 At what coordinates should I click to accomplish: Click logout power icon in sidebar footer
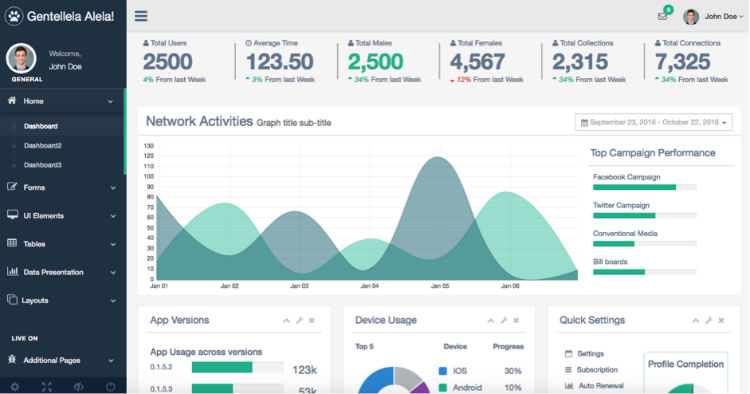pyautogui.click(x=110, y=387)
